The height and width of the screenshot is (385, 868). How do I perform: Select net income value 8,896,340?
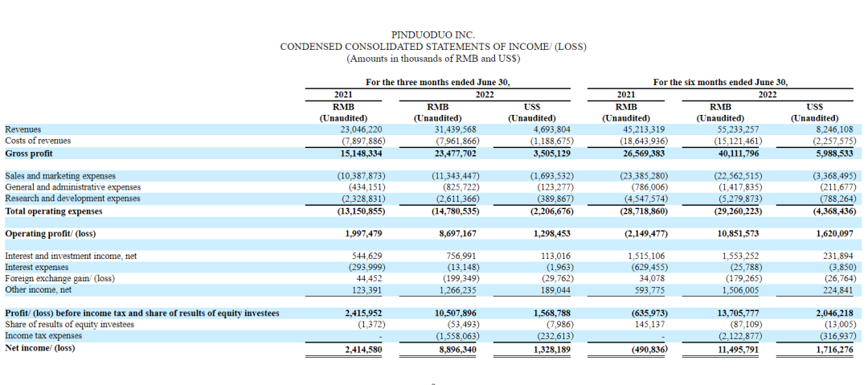pos(457,350)
